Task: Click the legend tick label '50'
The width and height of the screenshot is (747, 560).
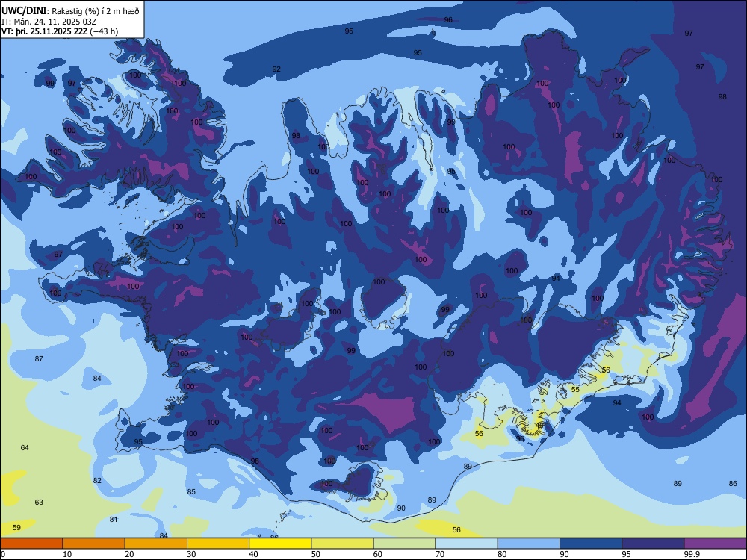Action: (x=315, y=554)
